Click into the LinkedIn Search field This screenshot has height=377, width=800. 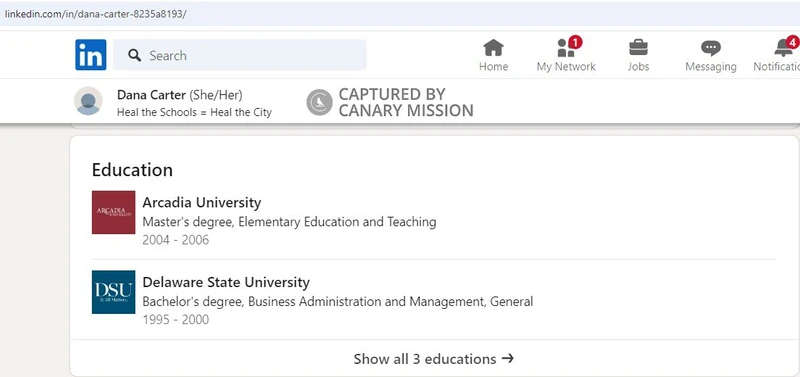click(x=239, y=55)
